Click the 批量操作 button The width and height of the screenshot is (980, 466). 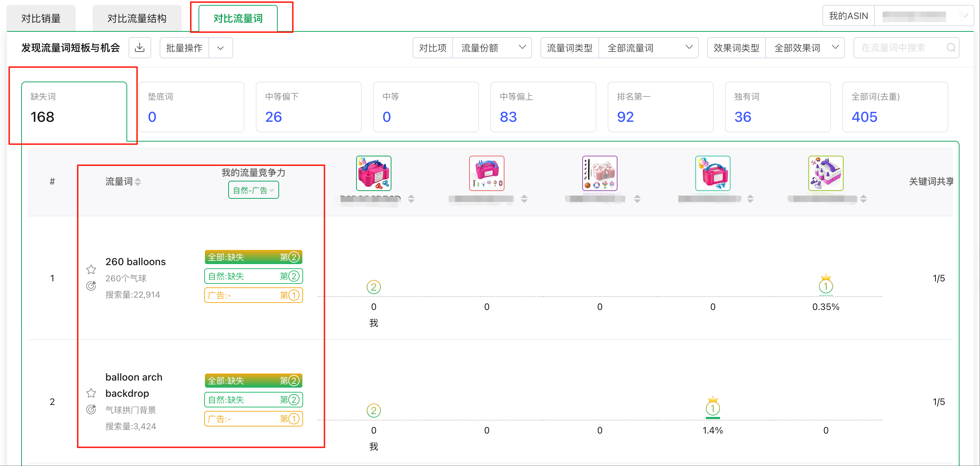click(x=184, y=48)
